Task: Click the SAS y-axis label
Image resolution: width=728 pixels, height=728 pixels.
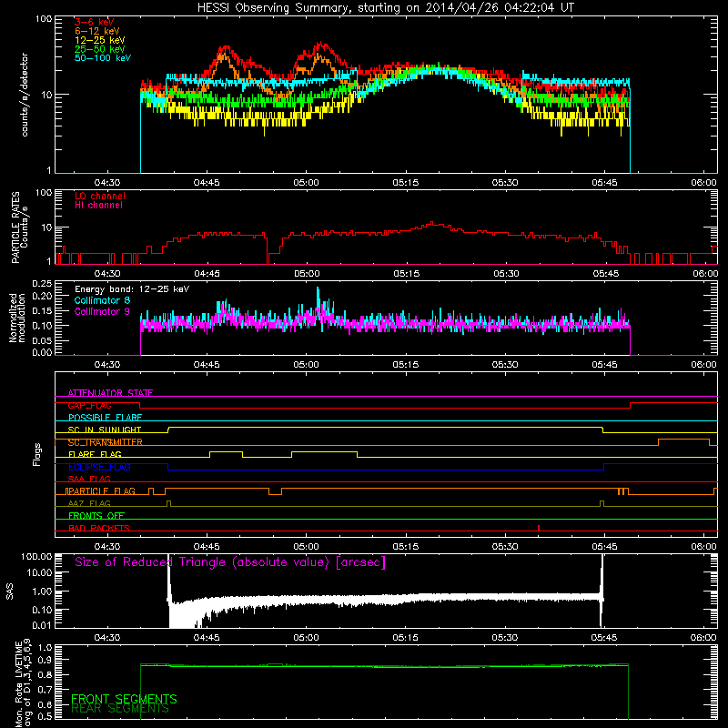Action: pos(10,591)
